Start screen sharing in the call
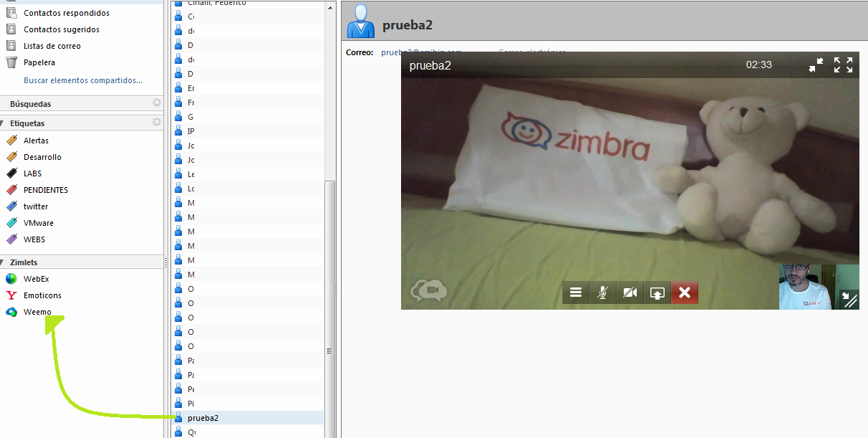The height and width of the screenshot is (438, 868). [657, 292]
